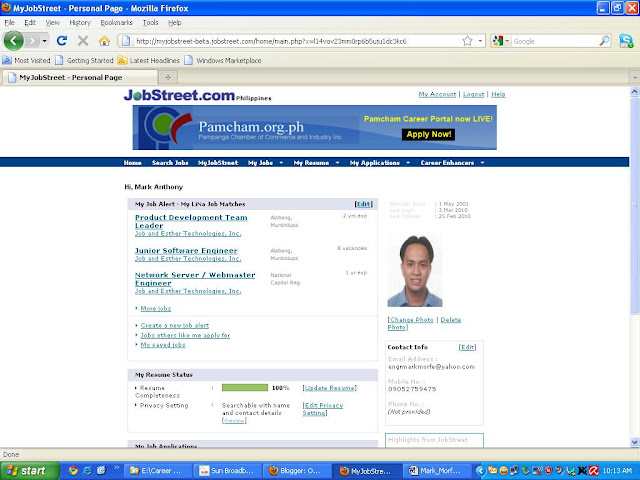Viewport: 640px width, 480px height.
Task: Open the Home page house icon
Action: [104, 41]
